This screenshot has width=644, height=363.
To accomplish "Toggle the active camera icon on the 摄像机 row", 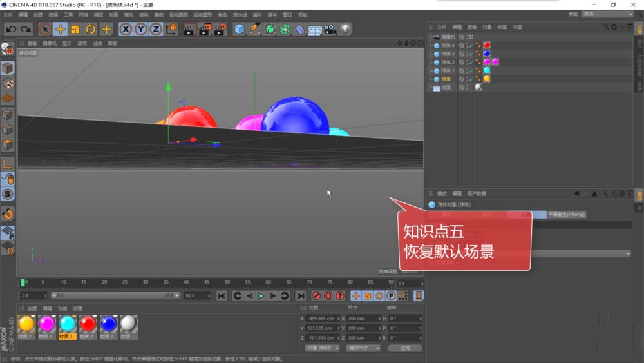I will point(471,37).
